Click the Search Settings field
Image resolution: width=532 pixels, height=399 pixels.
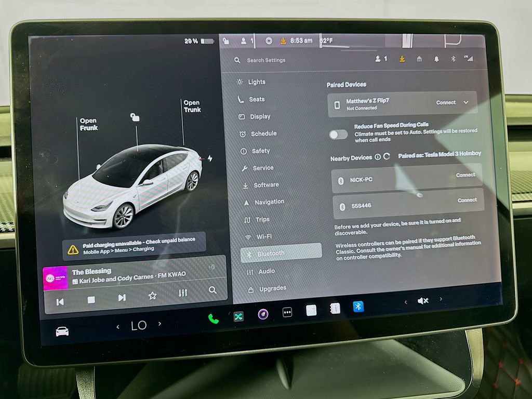(267, 60)
